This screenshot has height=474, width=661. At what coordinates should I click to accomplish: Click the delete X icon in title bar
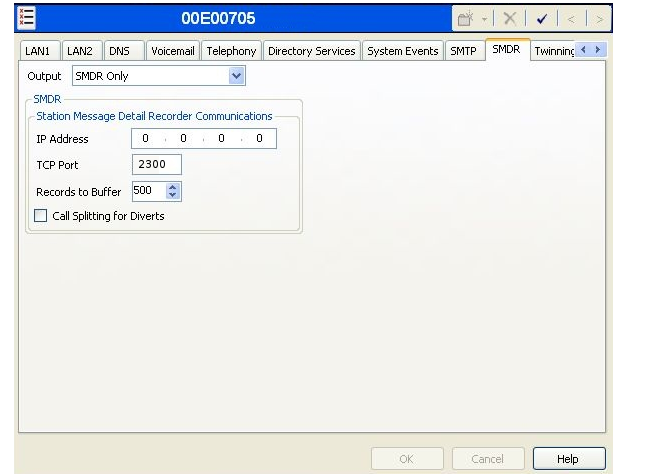510,19
